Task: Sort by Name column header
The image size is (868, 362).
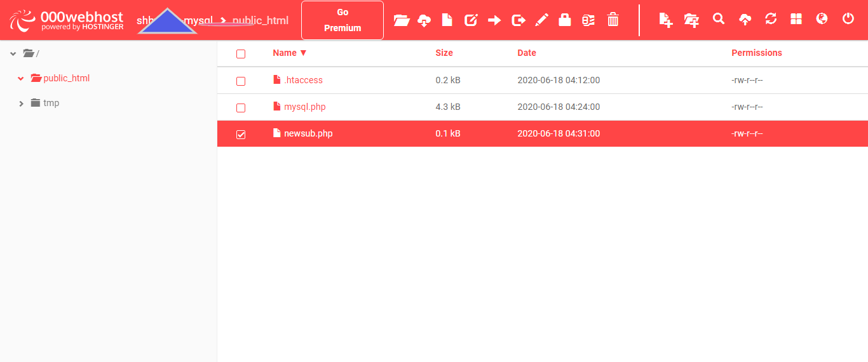Action: 290,53
